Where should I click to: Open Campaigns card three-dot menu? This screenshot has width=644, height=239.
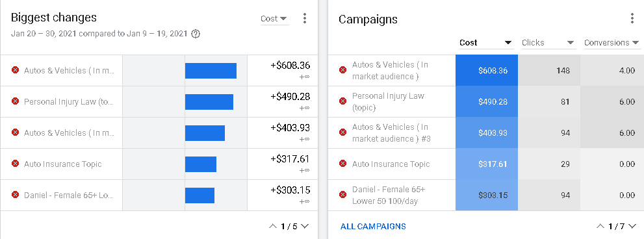(x=632, y=18)
